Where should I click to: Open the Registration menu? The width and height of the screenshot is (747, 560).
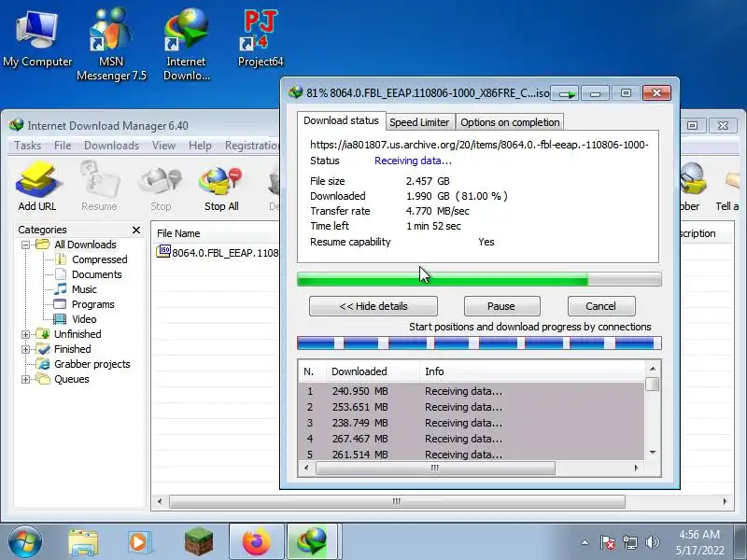pos(252,146)
